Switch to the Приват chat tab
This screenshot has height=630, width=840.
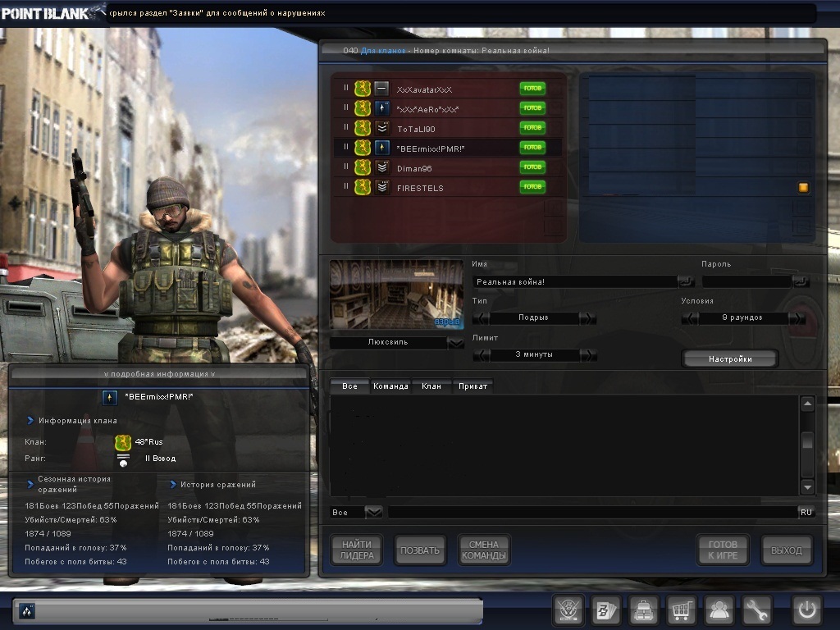pyautogui.click(x=472, y=386)
